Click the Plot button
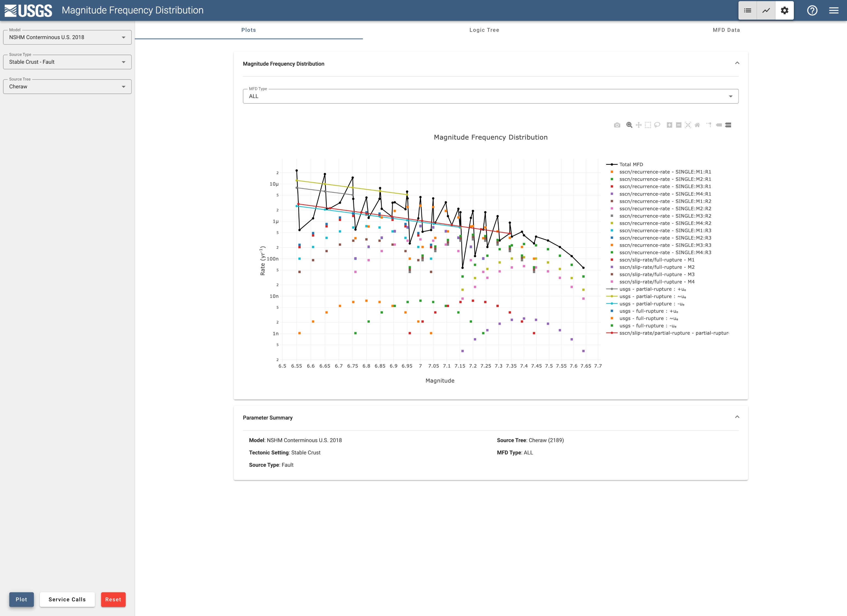 tap(21, 599)
